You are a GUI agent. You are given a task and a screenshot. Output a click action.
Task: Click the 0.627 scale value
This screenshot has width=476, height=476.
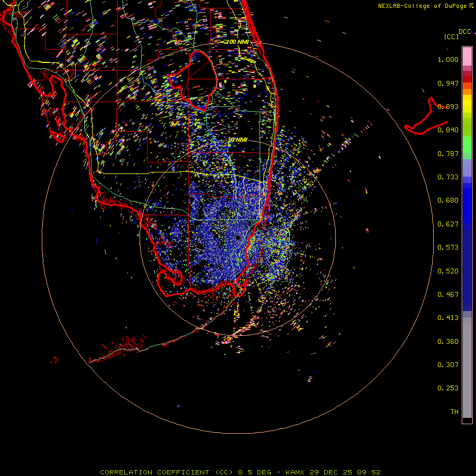448,224
